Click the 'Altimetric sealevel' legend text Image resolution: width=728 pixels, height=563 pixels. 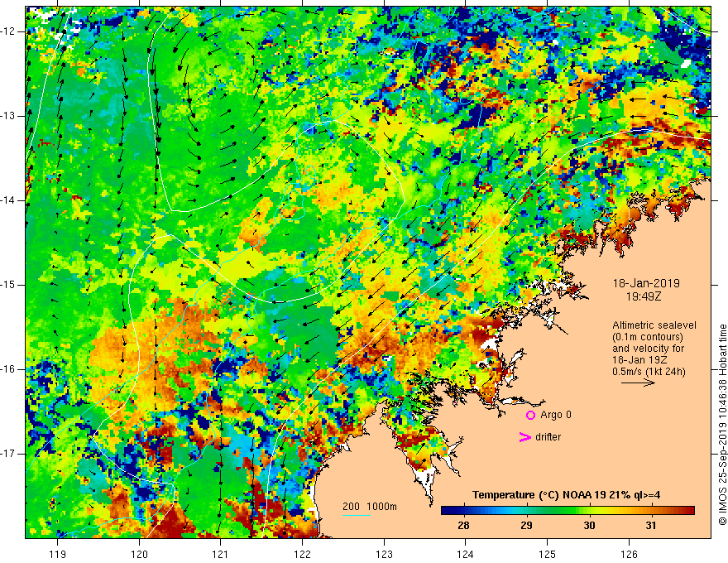(x=654, y=325)
